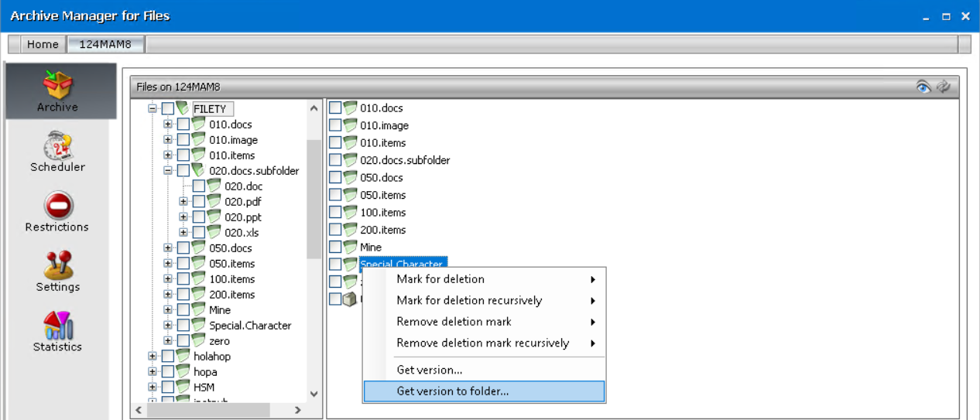Click the eye view icon in panel header
The image size is (980, 420).
[x=923, y=87]
